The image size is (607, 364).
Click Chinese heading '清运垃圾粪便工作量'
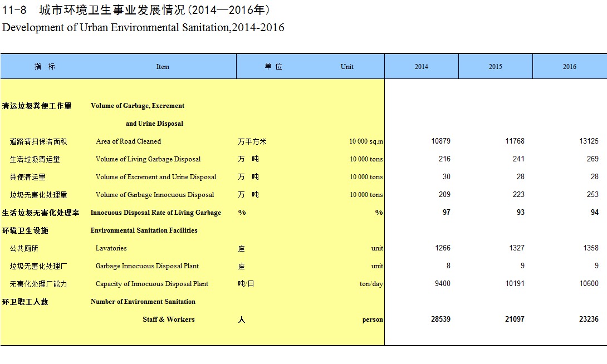(x=37, y=106)
